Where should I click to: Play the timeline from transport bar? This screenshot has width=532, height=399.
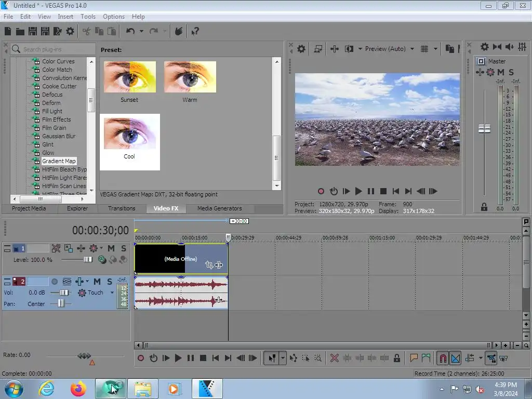click(178, 358)
